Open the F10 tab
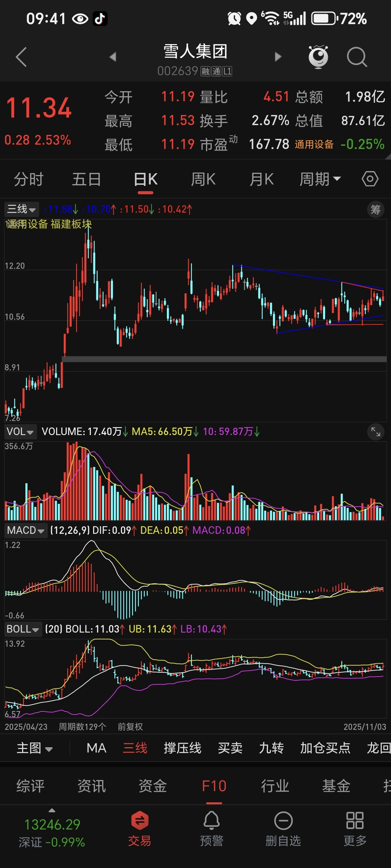Viewport: 391px width, 868px height. pos(214,786)
